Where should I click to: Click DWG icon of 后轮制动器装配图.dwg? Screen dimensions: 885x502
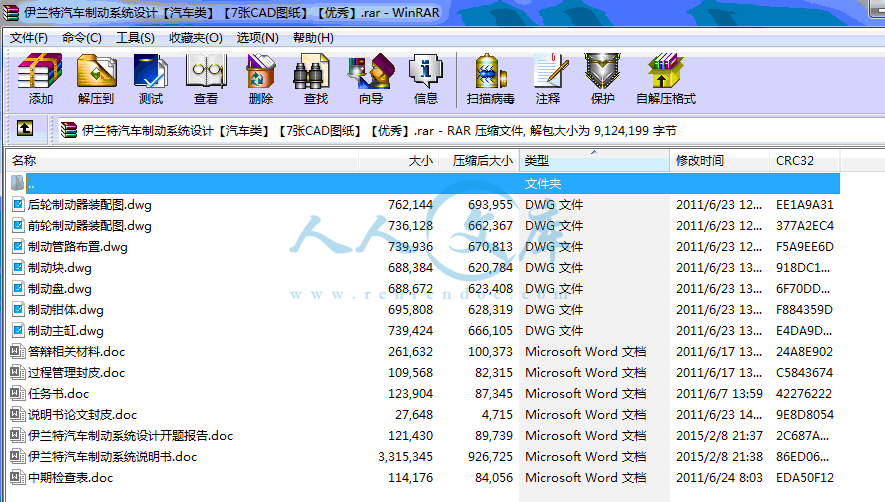pos(18,204)
